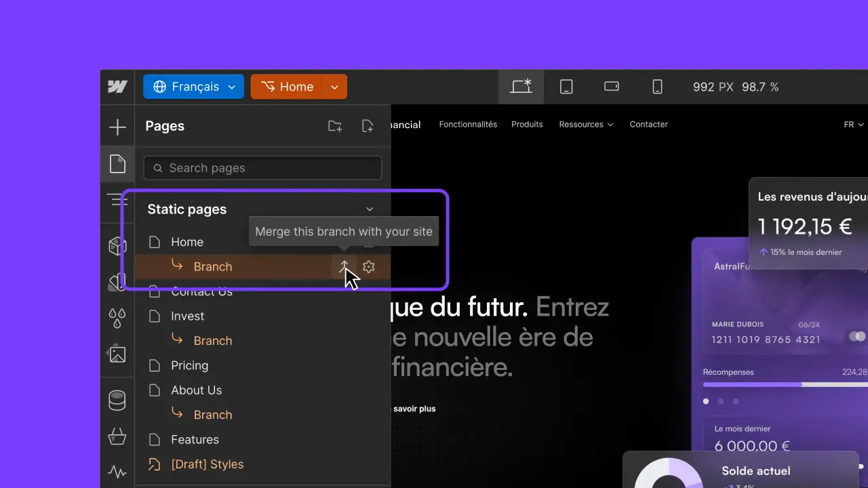This screenshot has height=488, width=868.
Task: Open the CMS Collections panel
Action: (x=118, y=400)
